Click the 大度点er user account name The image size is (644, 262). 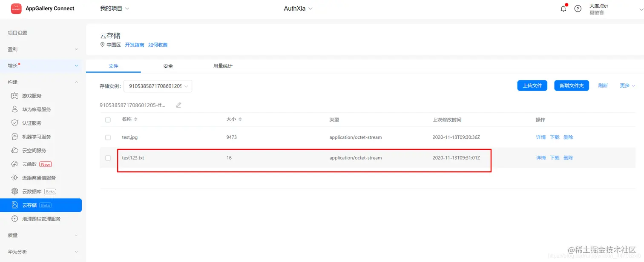(599, 6)
